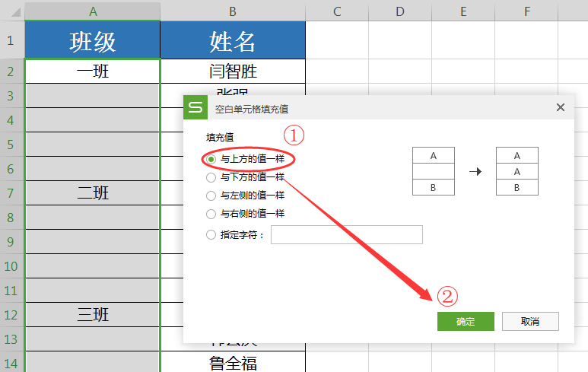This screenshot has width=588, height=372.
Task: Close the 空白单元格填充值 dialog
Action: pos(561,107)
